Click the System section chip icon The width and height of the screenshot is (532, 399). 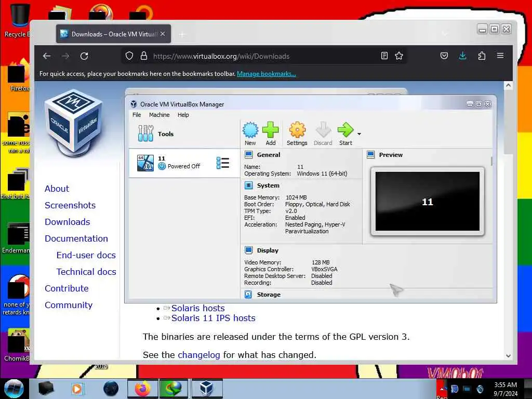(x=249, y=185)
